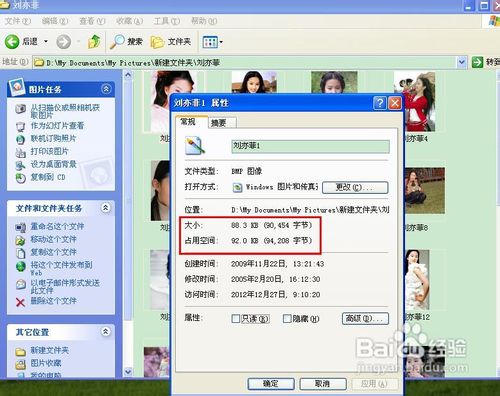Tick the Read-only (只读) checkbox

tap(236, 319)
